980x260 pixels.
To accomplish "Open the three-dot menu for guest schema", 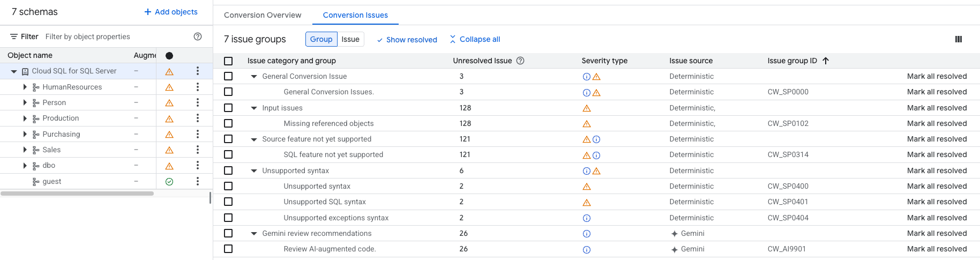I will point(198,181).
